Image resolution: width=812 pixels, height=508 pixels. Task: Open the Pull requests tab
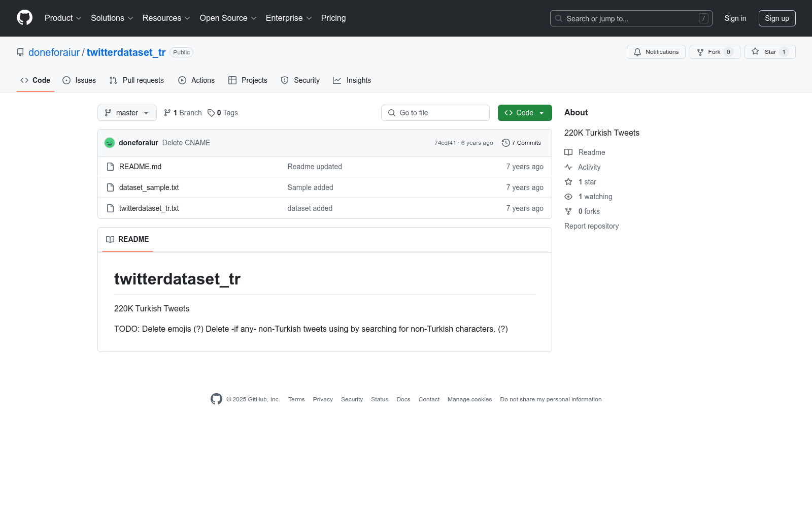click(x=137, y=80)
